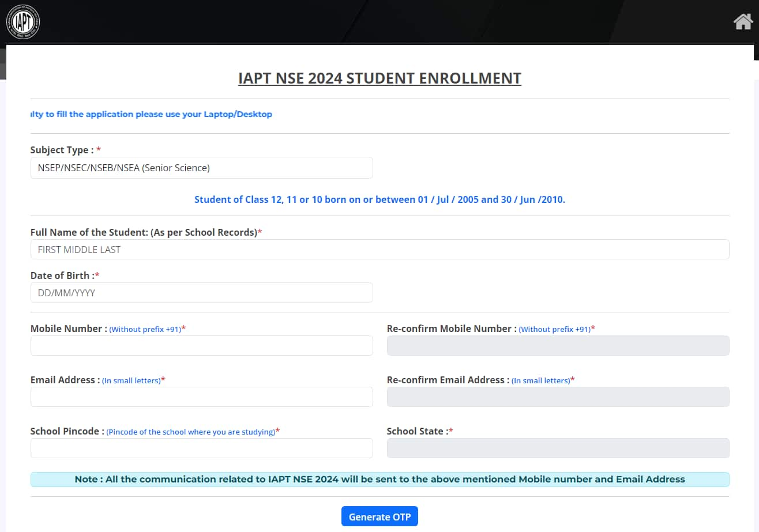The width and height of the screenshot is (759, 532).
Task: Click the Generate OTP button
Action: click(x=379, y=516)
